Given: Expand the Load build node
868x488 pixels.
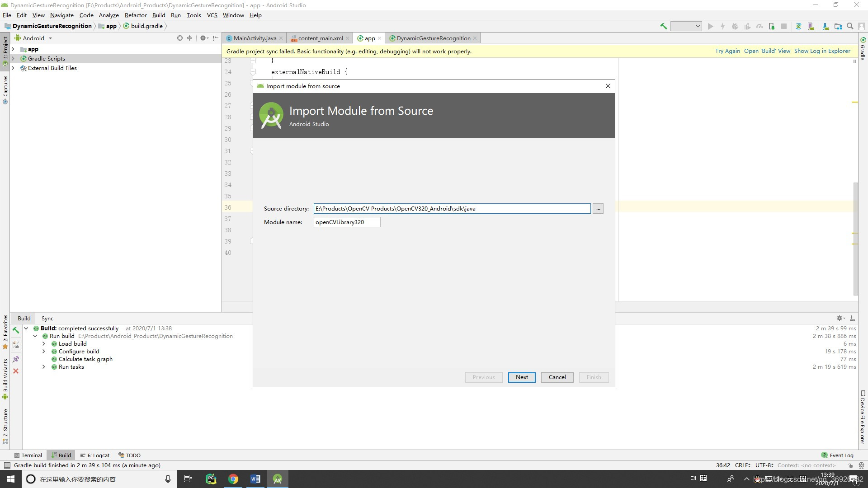Looking at the screenshot, I should tap(44, 344).
